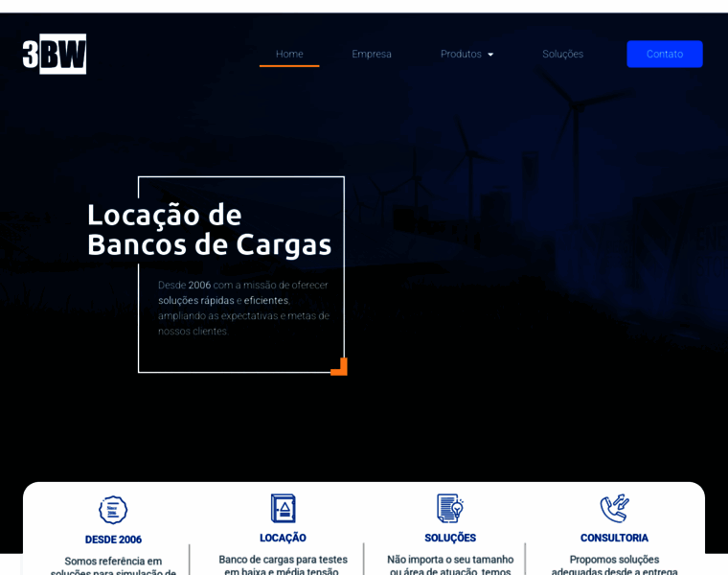Click 'Não importa o seu tamanho' text
The height and width of the screenshot is (575, 728).
tap(450, 560)
